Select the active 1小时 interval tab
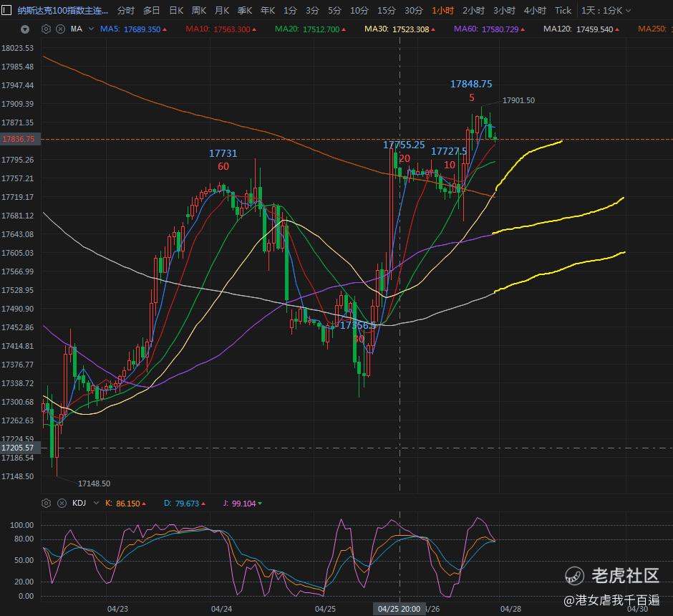The image size is (673, 616). 443,10
